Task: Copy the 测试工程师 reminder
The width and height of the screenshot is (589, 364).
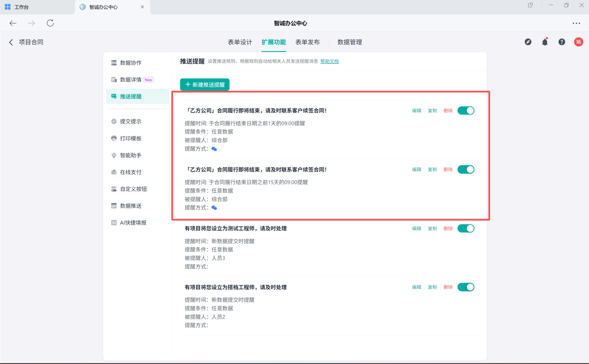Action: (432, 229)
